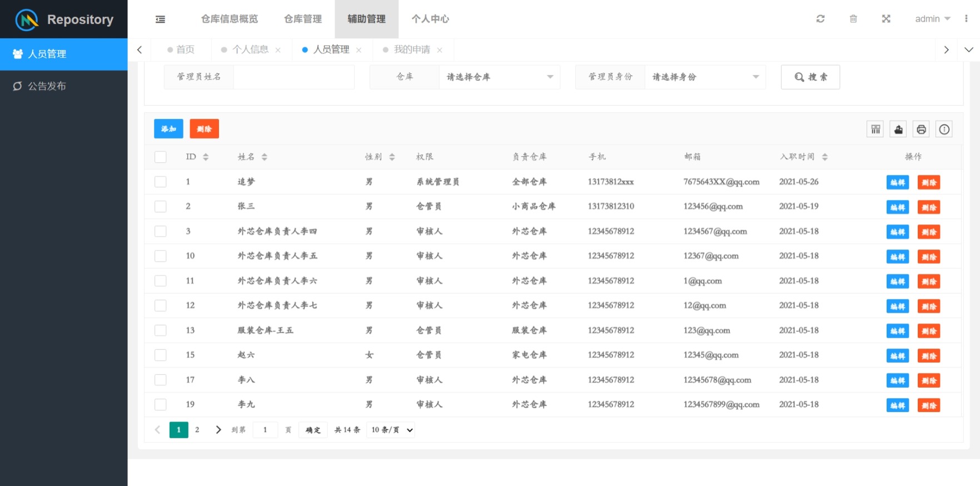Open the admin user dropdown

[932, 19]
